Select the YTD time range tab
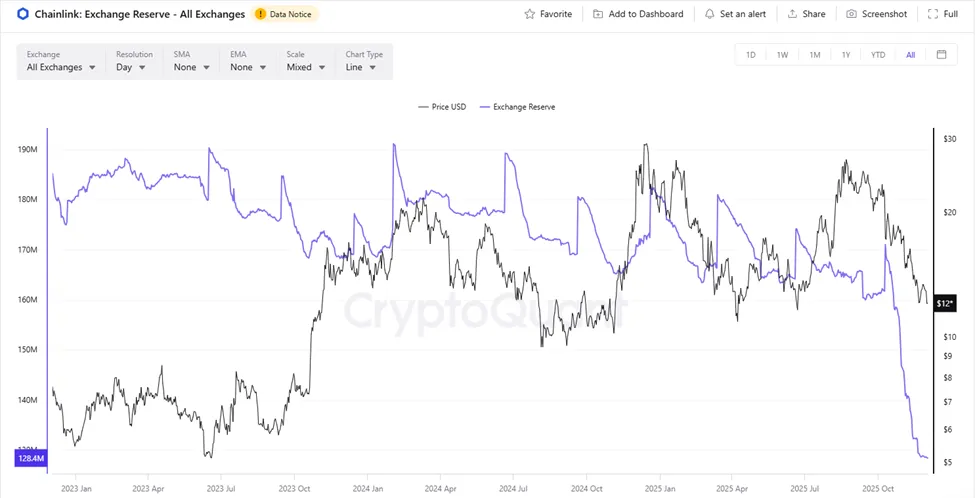The image size is (975, 498). 878,55
